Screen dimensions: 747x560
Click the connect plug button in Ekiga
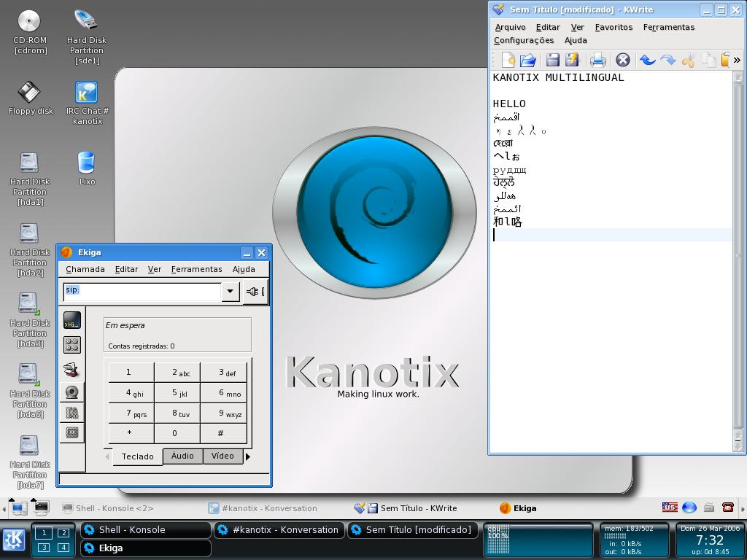click(x=255, y=292)
